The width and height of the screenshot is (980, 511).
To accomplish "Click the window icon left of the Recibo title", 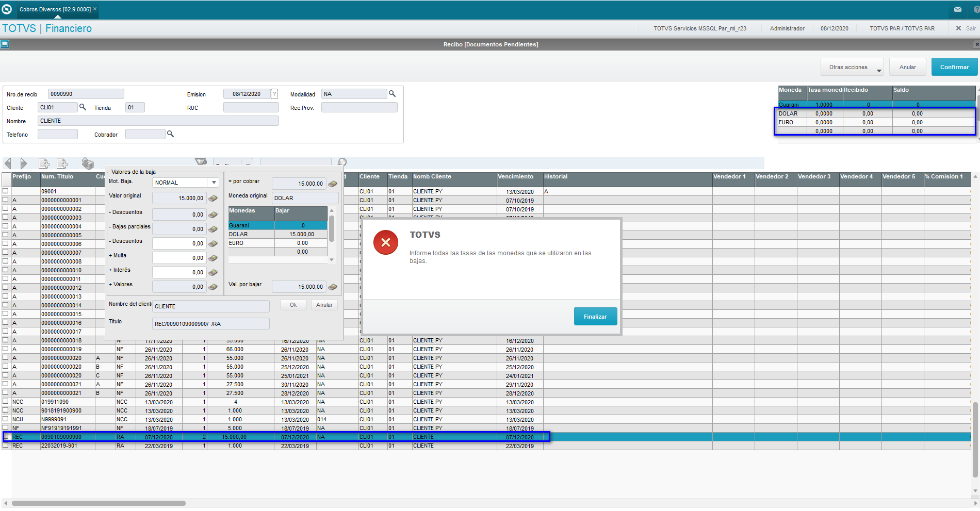I will [5, 44].
